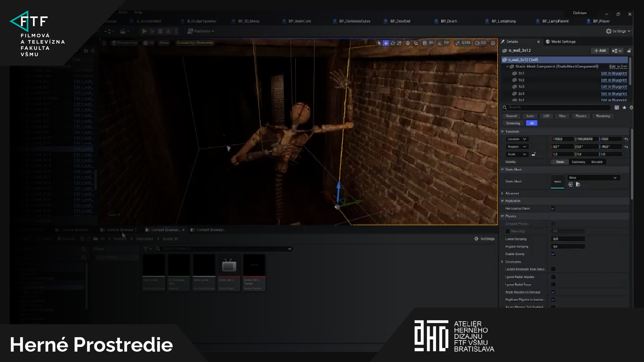Open the BP_Player tab

point(601,21)
